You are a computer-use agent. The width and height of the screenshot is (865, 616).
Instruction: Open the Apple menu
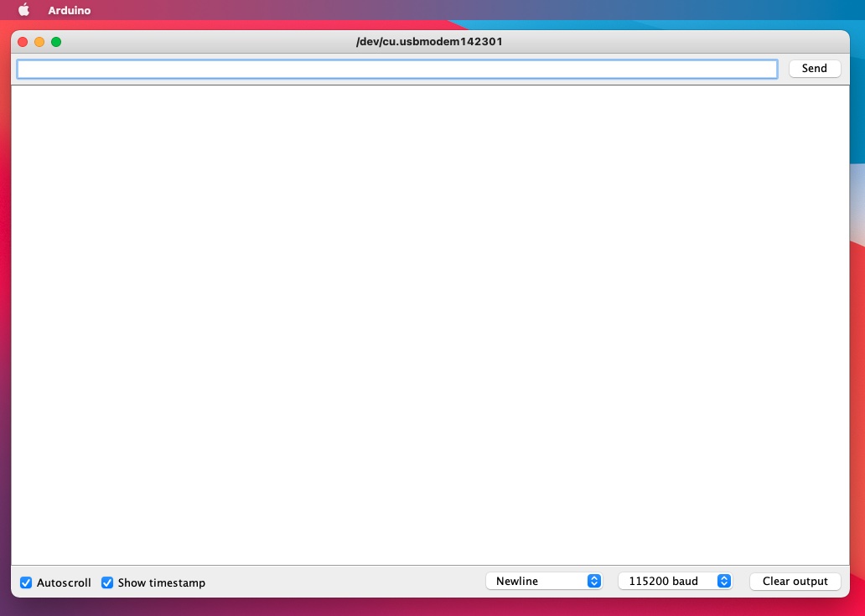[23, 10]
